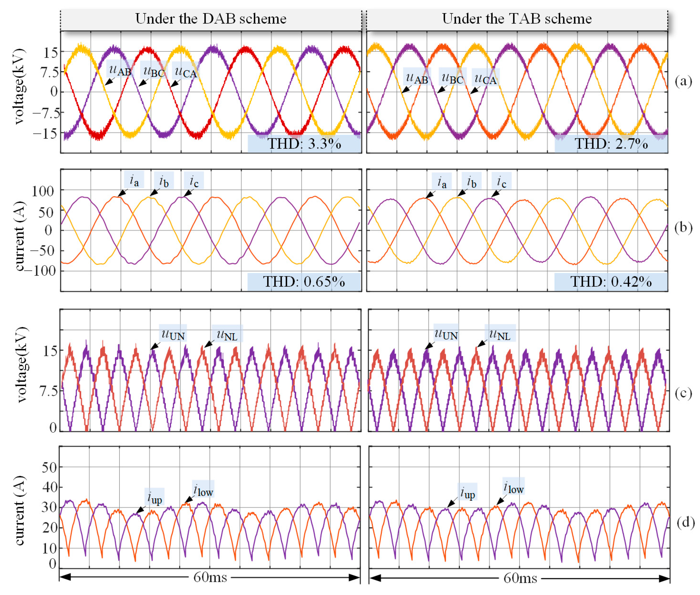Click the THD: 0.42% label
This screenshot has height=595, width=700.
pos(611,282)
